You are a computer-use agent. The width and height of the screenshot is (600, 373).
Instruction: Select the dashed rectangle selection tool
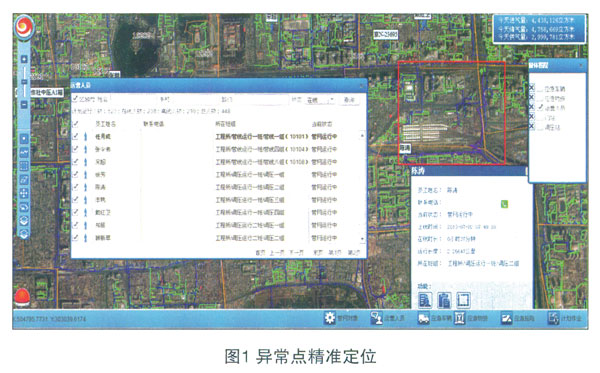[x=24, y=166]
